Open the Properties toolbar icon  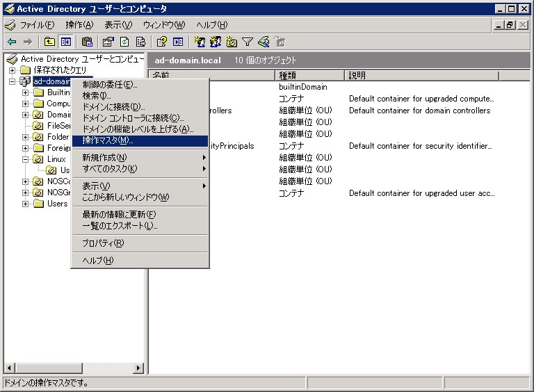click(x=108, y=42)
